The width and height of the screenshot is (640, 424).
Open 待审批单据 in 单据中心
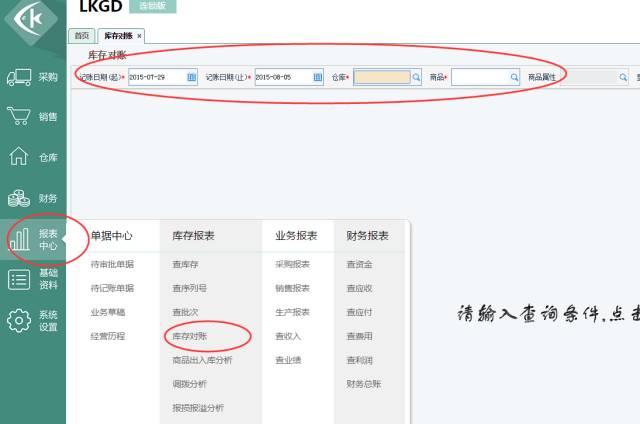click(112, 264)
